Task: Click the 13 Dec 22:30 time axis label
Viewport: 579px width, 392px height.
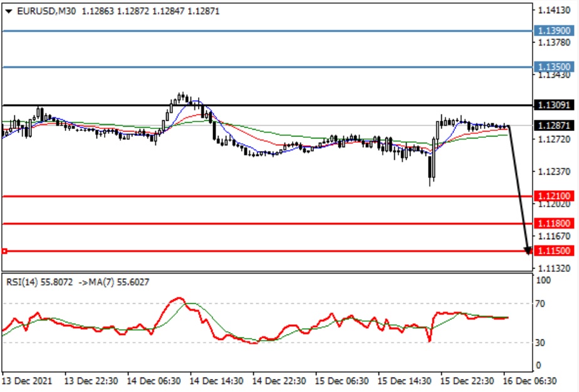Action: coord(91,381)
